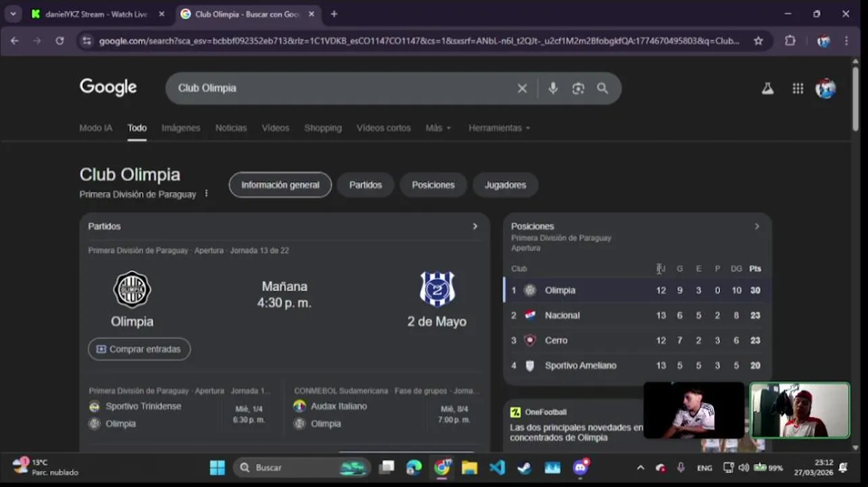Select the Cerro row in standings
This screenshot has width=868, height=487.
[x=637, y=340]
